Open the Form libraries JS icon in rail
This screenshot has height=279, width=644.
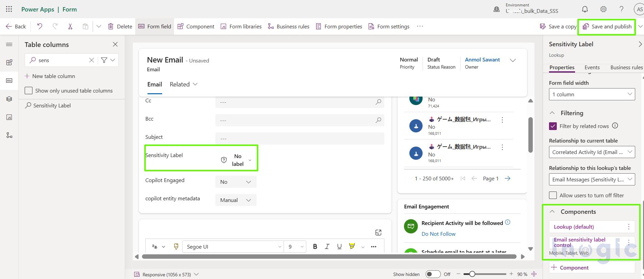click(9, 117)
